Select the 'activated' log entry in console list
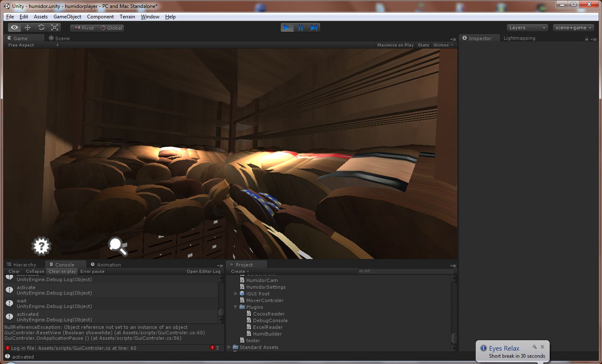The height and width of the screenshot is (364, 602). point(111,317)
